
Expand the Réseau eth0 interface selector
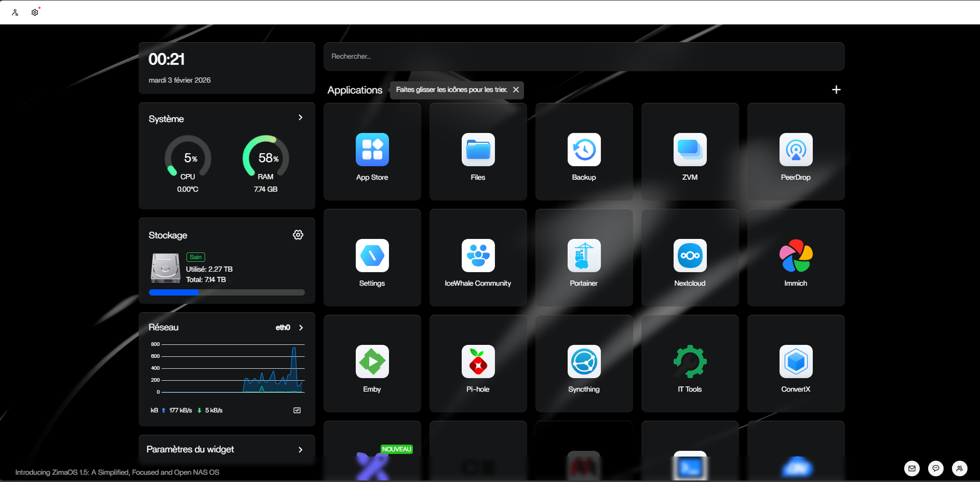[x=301, y=328]
